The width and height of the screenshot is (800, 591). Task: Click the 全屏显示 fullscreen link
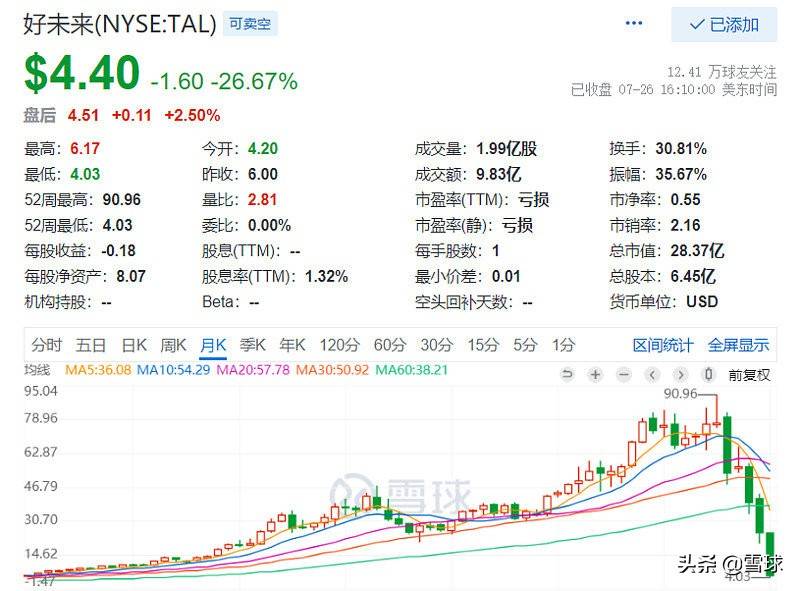tap(738, 346)
